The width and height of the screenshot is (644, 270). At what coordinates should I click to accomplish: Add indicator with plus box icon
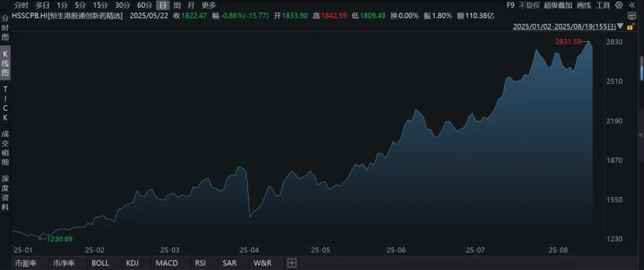[292, 263]
